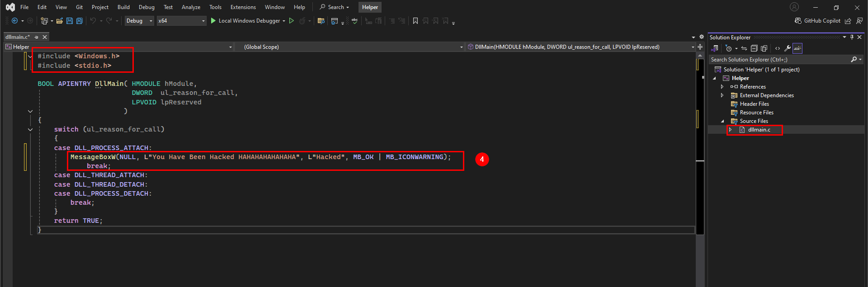Close the dllmain.c tab
Viewport: 868px width, 287px height.
tap(45, 37)
